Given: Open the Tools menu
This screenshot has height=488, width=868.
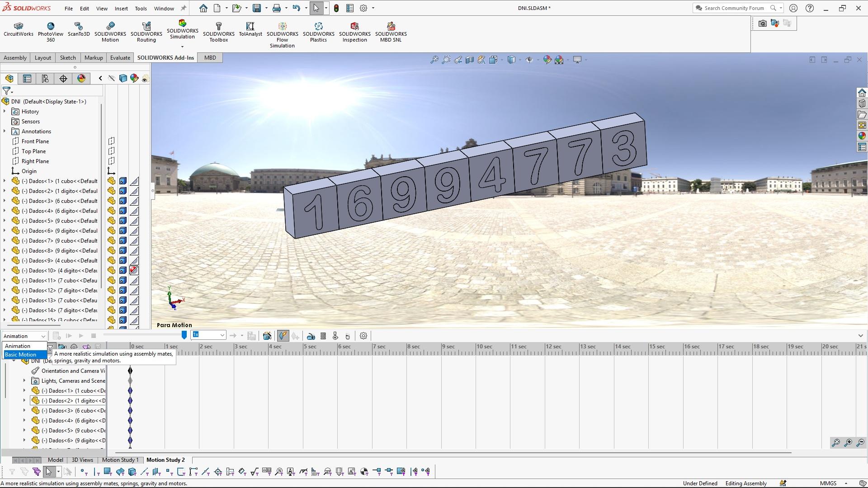Looking at the screenshot, I should click(141, 8).
